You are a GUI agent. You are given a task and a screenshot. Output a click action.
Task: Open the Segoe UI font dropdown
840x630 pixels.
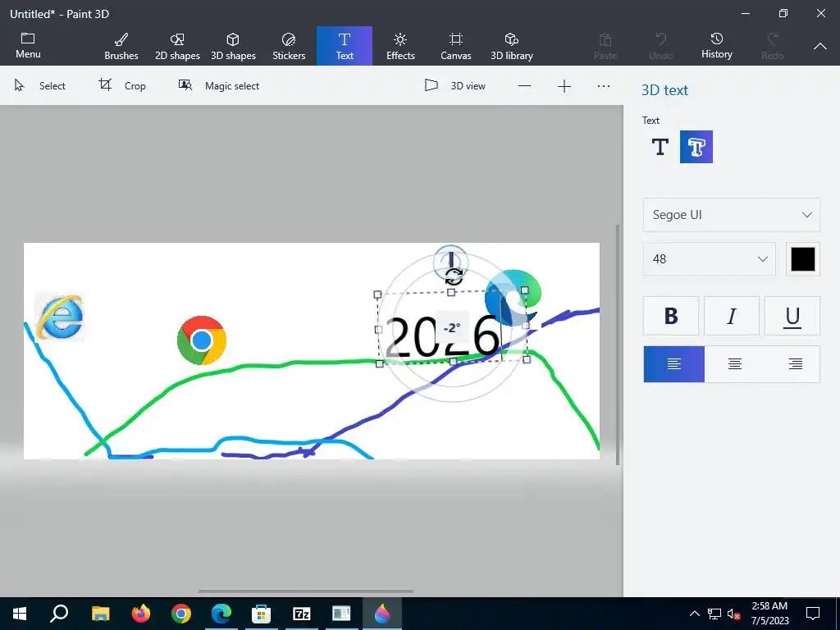pyautogui.click(x=731, y=215)
